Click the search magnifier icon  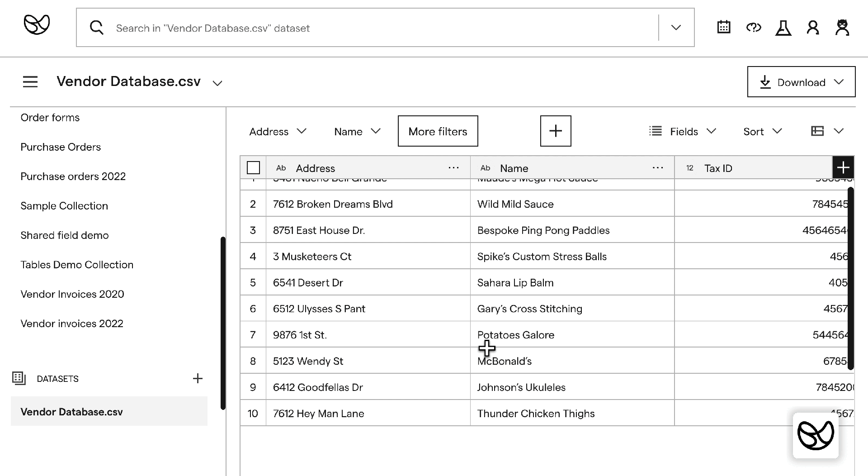pyautogui.click(x=96, y=28)
